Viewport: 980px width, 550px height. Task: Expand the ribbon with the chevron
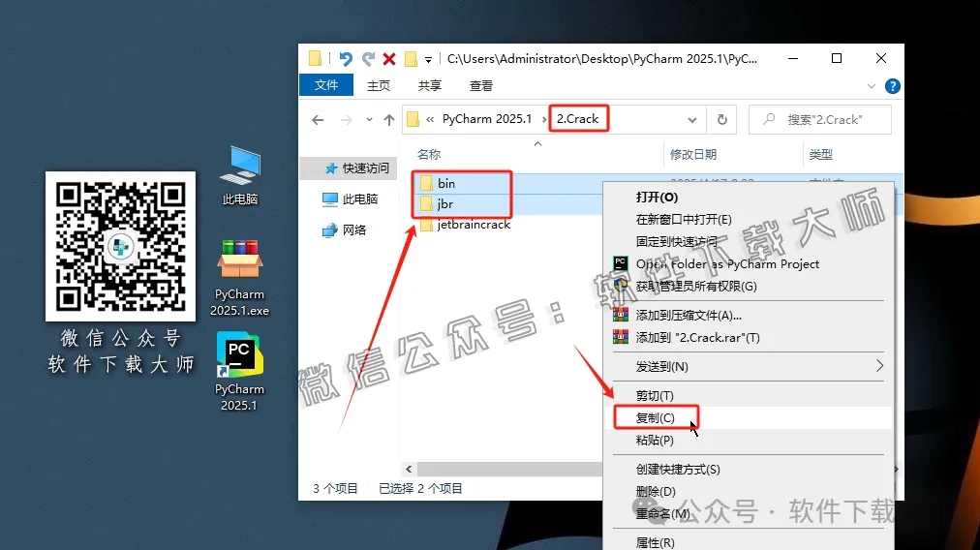coord(872,86)
